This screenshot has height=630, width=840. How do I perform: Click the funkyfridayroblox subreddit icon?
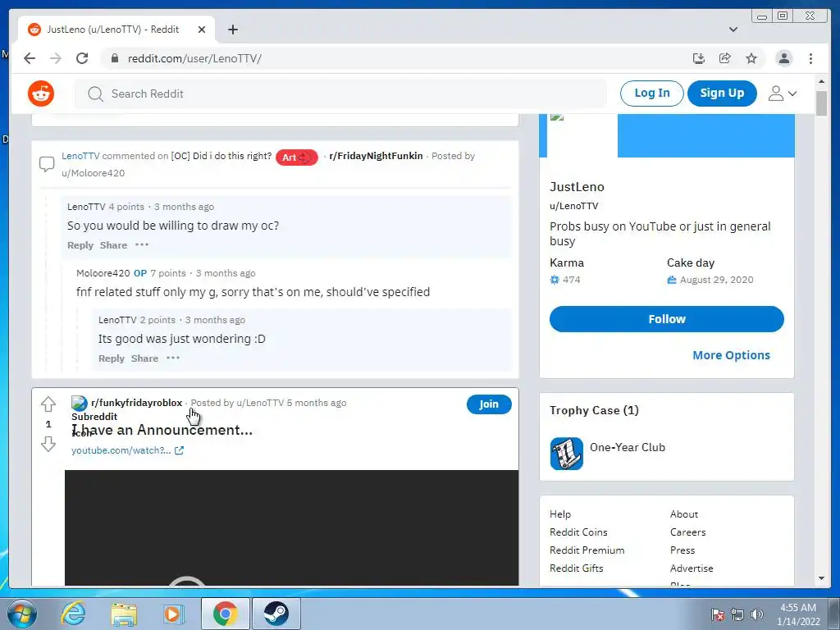point(80,403)
